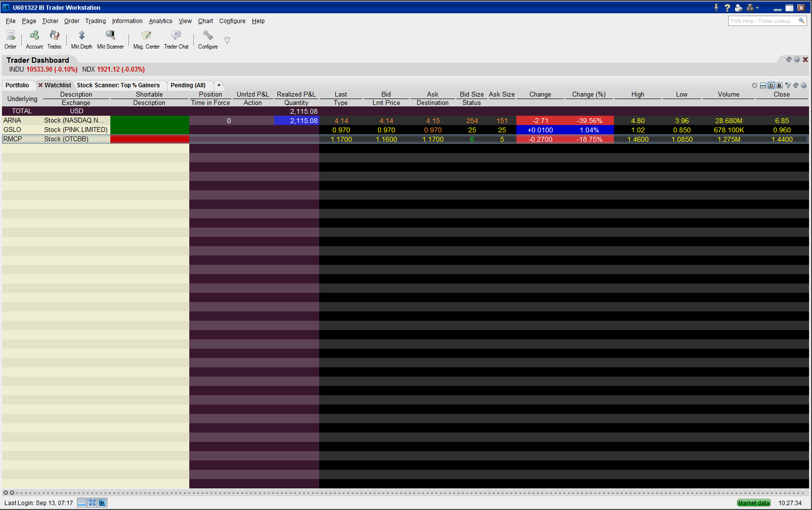Click the page help icon above Close column

coord(804,85)
